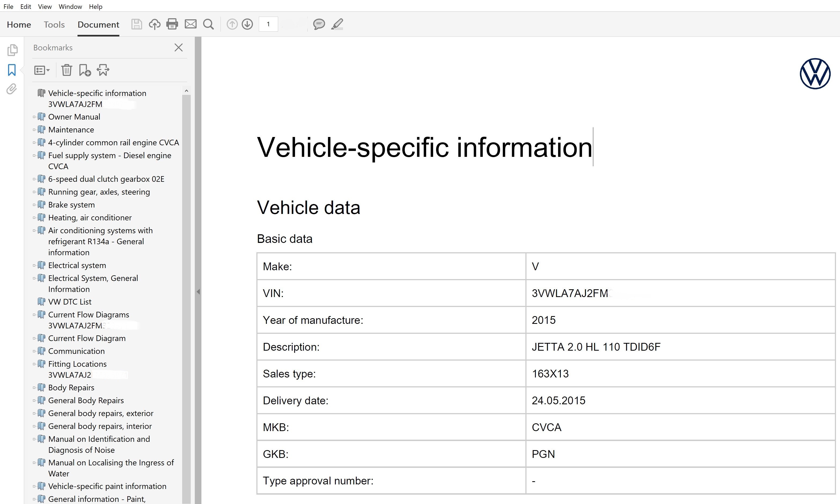Image resolution: width=840 pixels, height=504 pixels.
Task: Click the bookmarks panel scrollbar
Action: click(186, 272)
